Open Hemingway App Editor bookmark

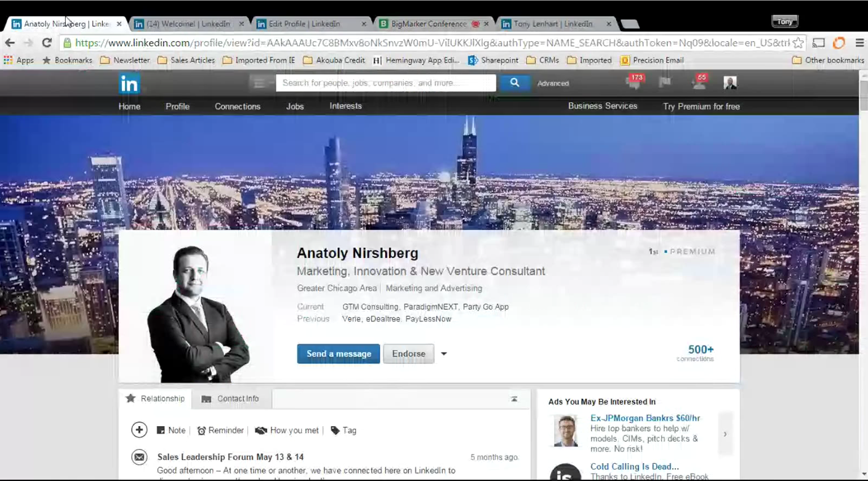417,60
